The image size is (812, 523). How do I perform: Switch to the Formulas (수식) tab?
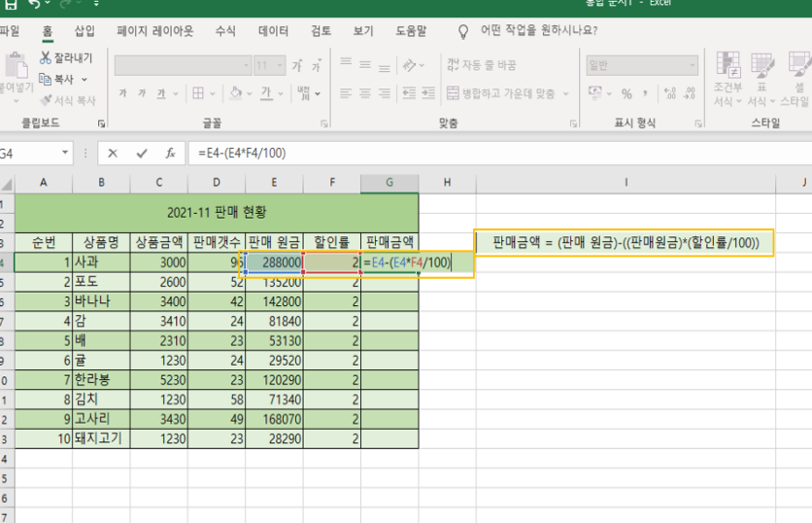225,31
